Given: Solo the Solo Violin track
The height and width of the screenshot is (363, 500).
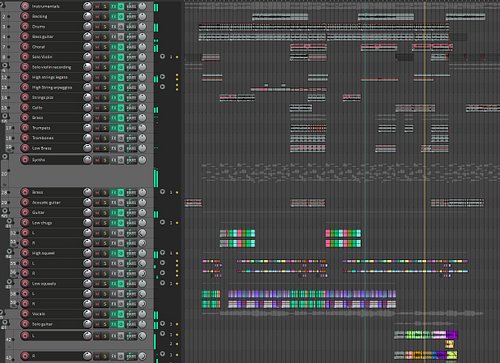Looking at the screenshot, I should 105,57.
